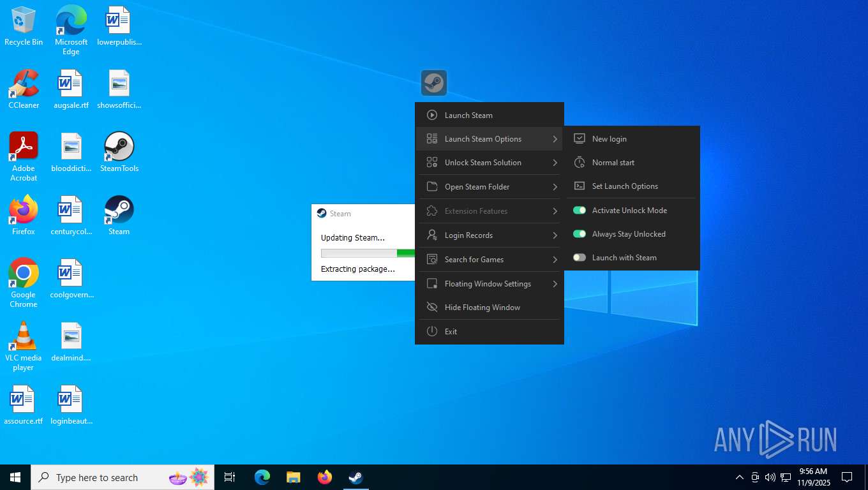Click the crossed-eye icon for Hide Floating Window
Screen dimensions: 868x490
(432, 308)
